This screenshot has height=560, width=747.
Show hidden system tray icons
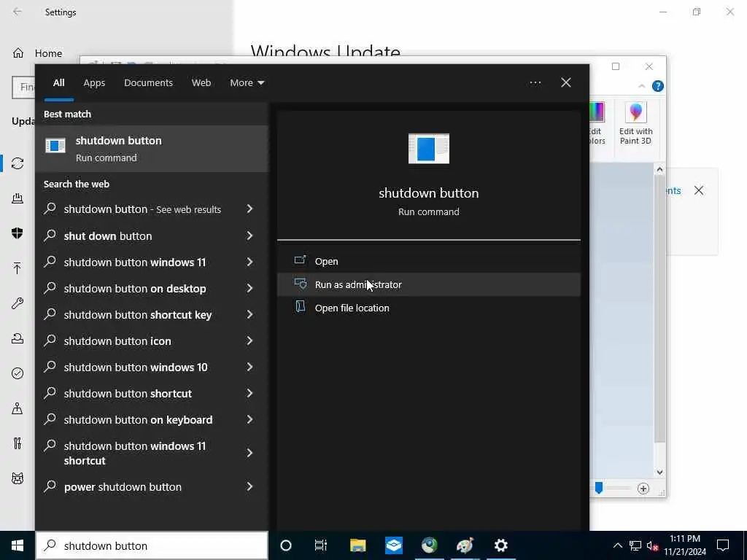[x=617, y=545]
